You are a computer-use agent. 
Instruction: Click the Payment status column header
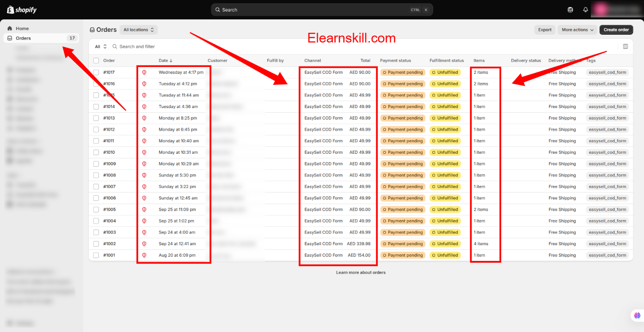[395, 60]
